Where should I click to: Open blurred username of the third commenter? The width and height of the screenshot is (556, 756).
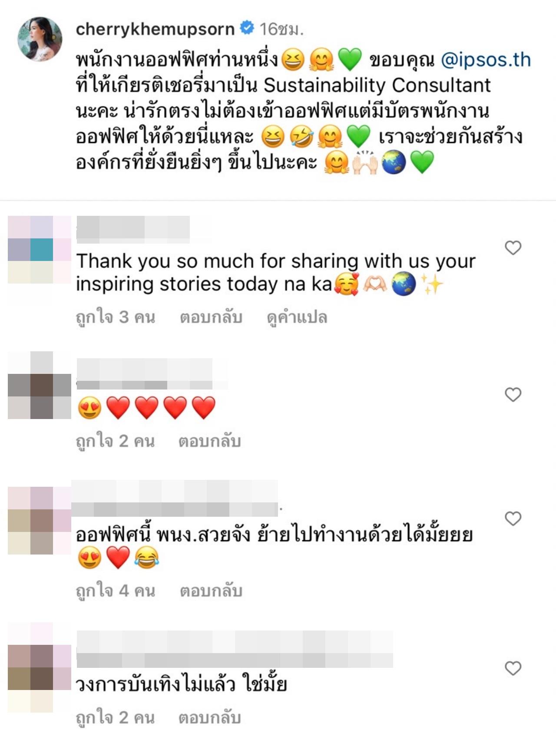pyautogui.click(x=175, y=498)
